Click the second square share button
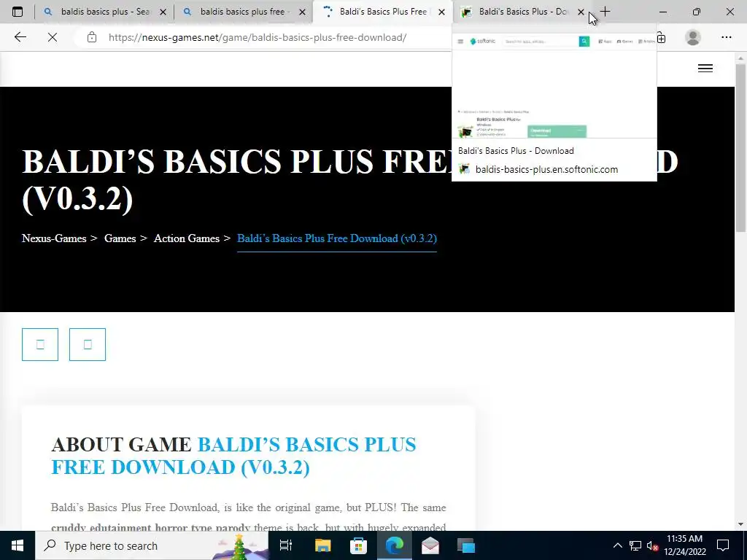Viewport: 747px width, 560px height. 88,344
